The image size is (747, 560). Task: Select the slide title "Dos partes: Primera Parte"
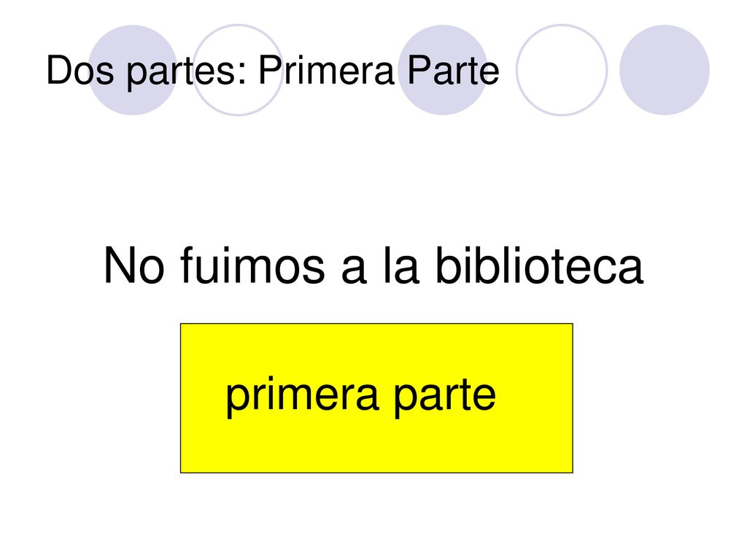click(273, 71)
